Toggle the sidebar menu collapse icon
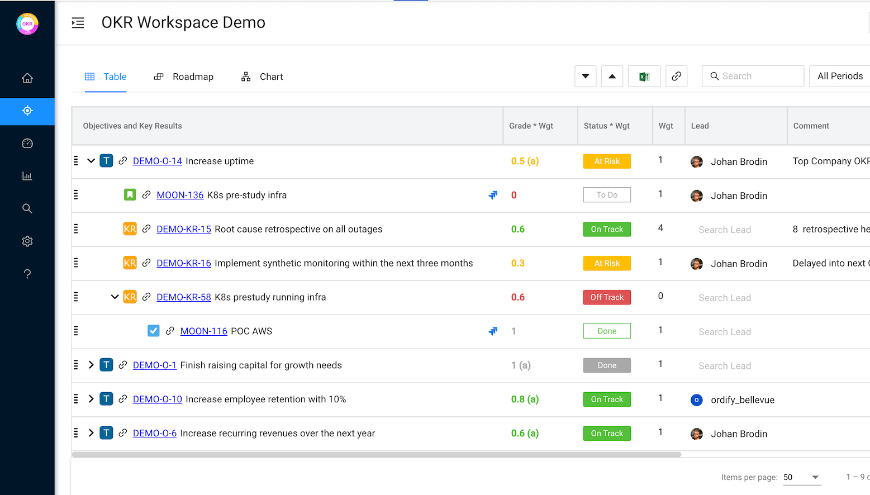This screenshot has height=495, width=870. [x=78, y=23]
